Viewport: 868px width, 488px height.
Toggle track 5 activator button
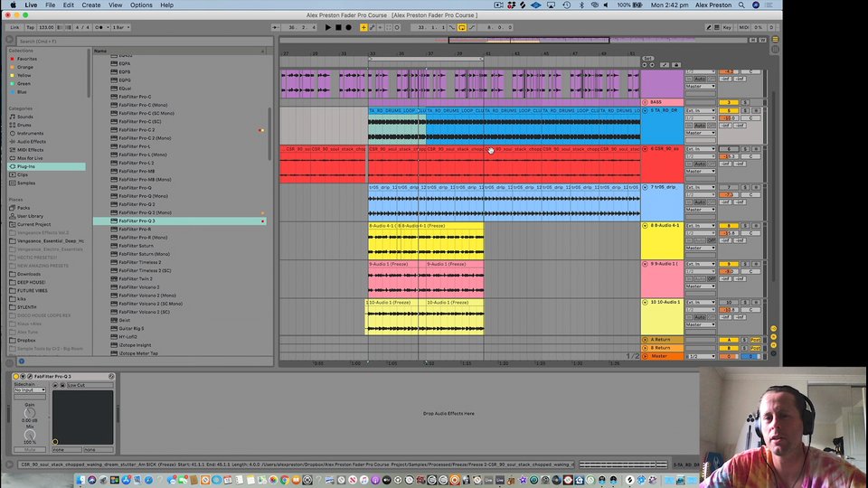tap(729, 110)
